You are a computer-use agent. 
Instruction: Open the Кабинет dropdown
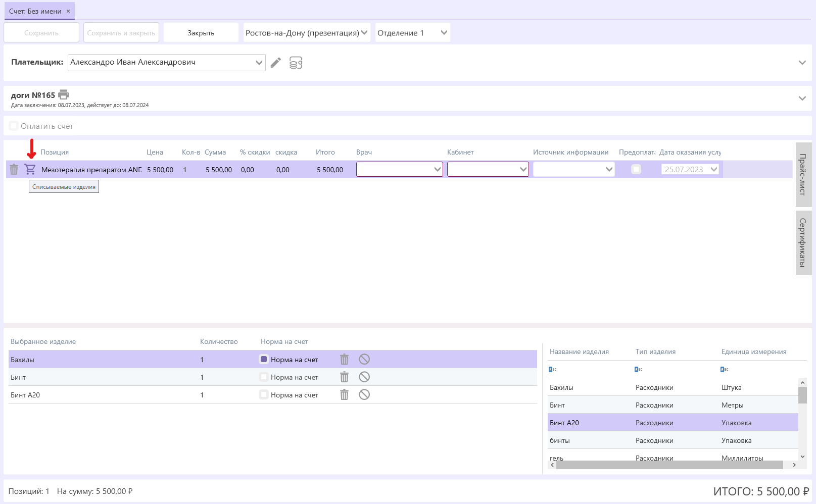[x=488, y=169]
